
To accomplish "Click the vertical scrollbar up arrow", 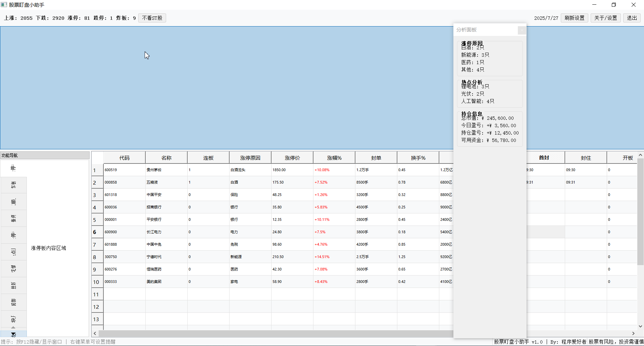I will (x=640, y=155).
